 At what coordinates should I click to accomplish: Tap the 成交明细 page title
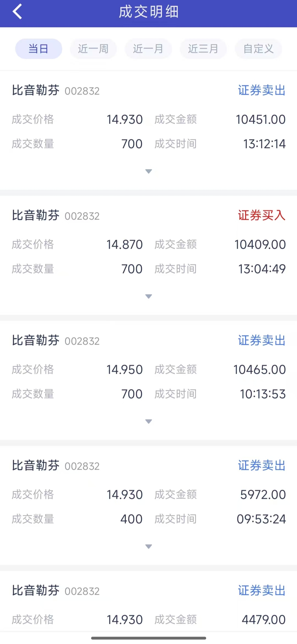(149, 12)
